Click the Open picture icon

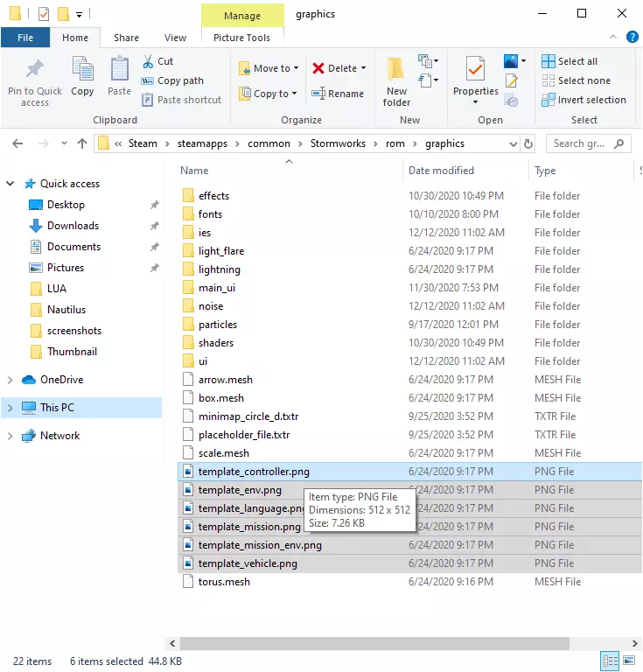[x=511, y=61]
